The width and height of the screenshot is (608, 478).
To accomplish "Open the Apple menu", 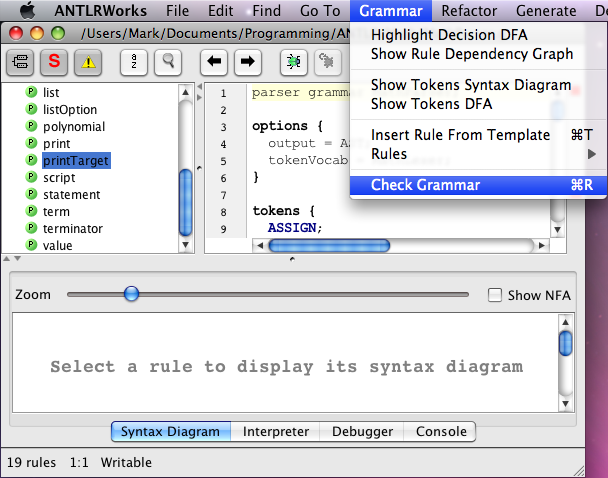I will tap(28, 10).
